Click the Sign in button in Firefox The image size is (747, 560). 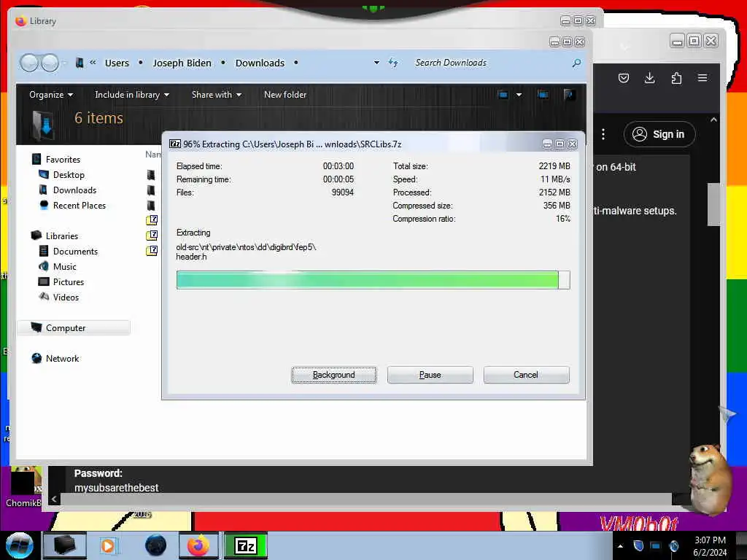point(659,134)
